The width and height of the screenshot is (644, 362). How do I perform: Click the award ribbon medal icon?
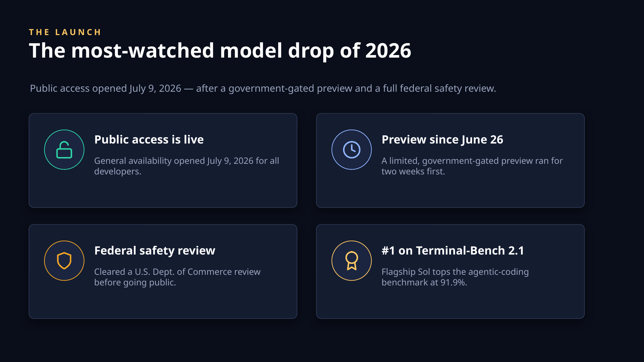352,261
